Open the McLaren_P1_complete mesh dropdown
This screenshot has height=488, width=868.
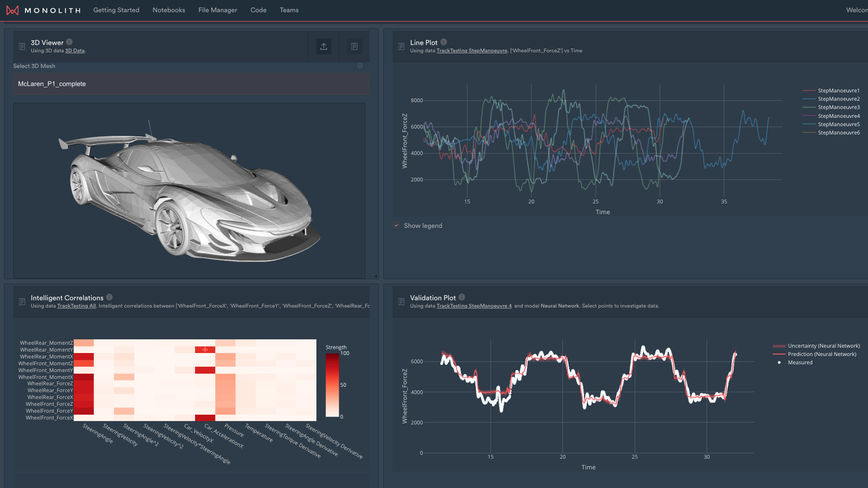191,84
